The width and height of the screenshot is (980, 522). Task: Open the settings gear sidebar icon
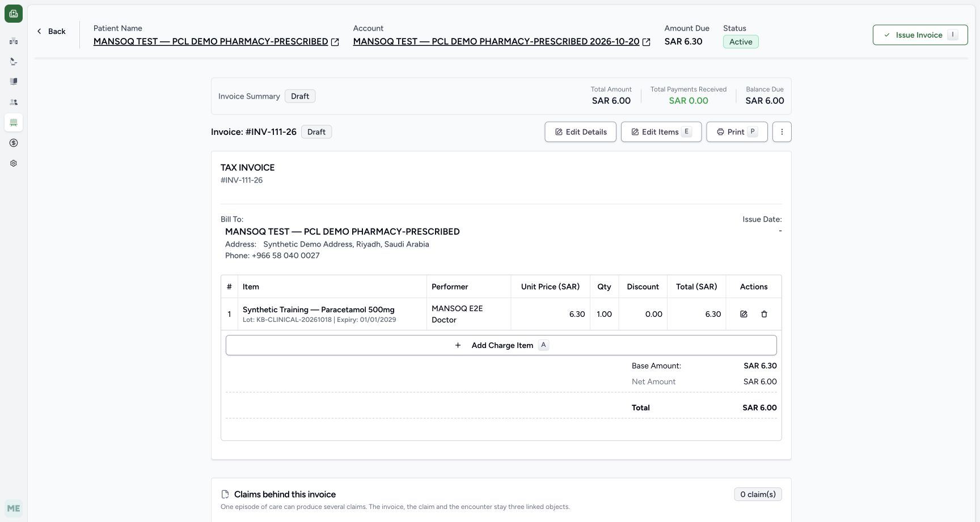click(x=14, y=163)
